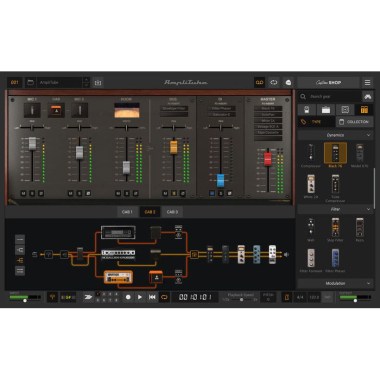This screenshot has width=380, height=380.
Task: Click the Search gear field
Action: point(330,97)
